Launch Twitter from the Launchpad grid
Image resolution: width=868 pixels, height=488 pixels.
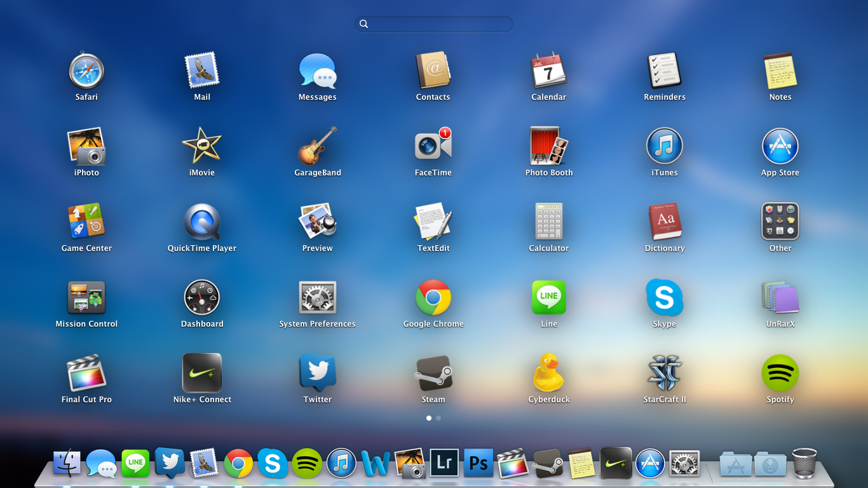click(318, 373)
